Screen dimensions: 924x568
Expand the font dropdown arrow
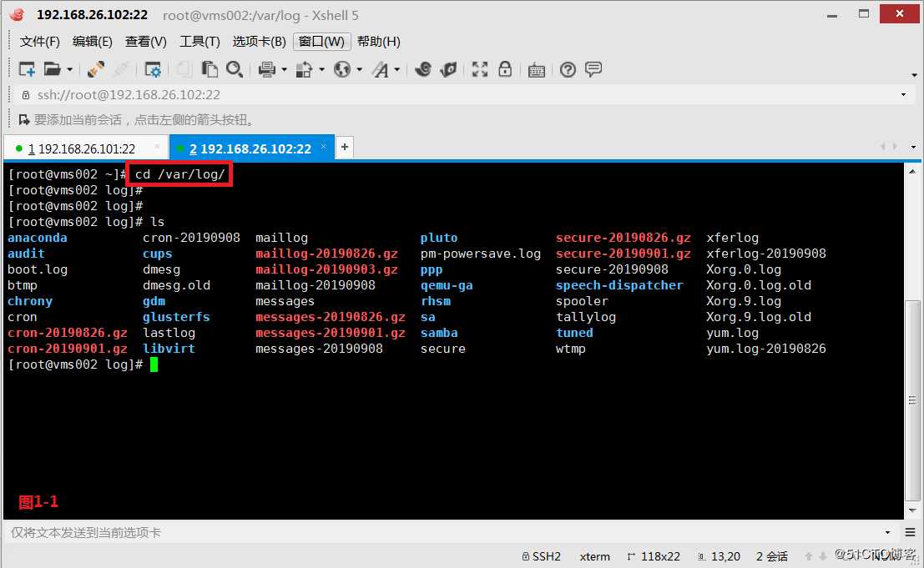[x=397, y=69]
